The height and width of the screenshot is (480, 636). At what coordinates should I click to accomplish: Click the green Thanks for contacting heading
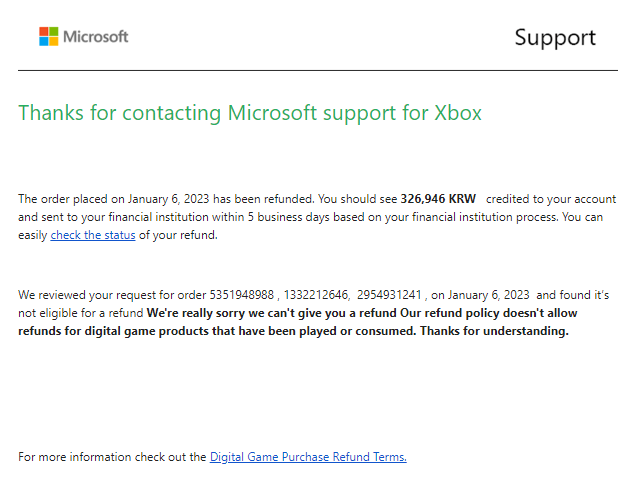[250, 113]
